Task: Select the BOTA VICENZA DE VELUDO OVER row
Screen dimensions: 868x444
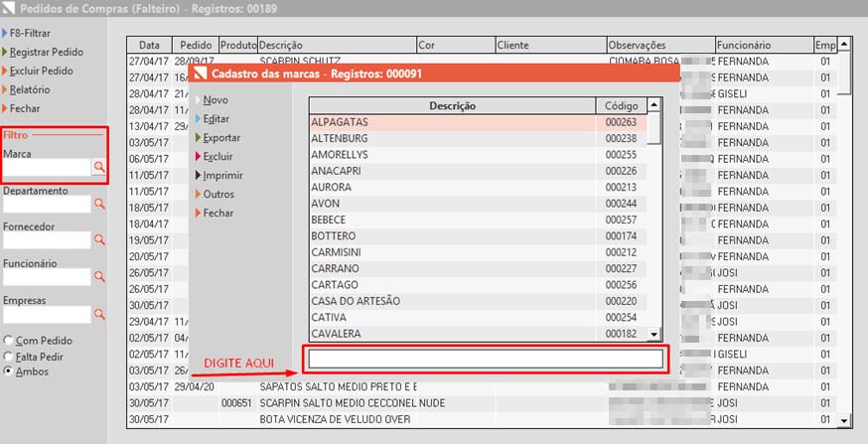Action: coord(482,419)
